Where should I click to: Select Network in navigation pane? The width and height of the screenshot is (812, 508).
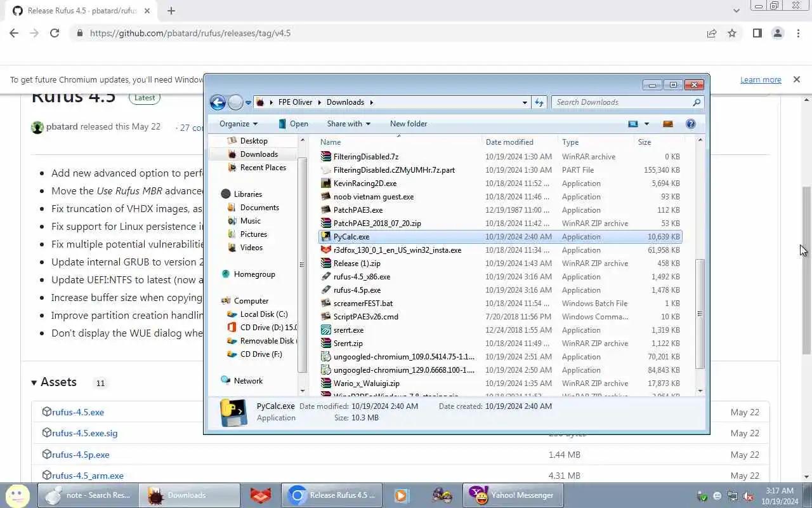point(248,381)
